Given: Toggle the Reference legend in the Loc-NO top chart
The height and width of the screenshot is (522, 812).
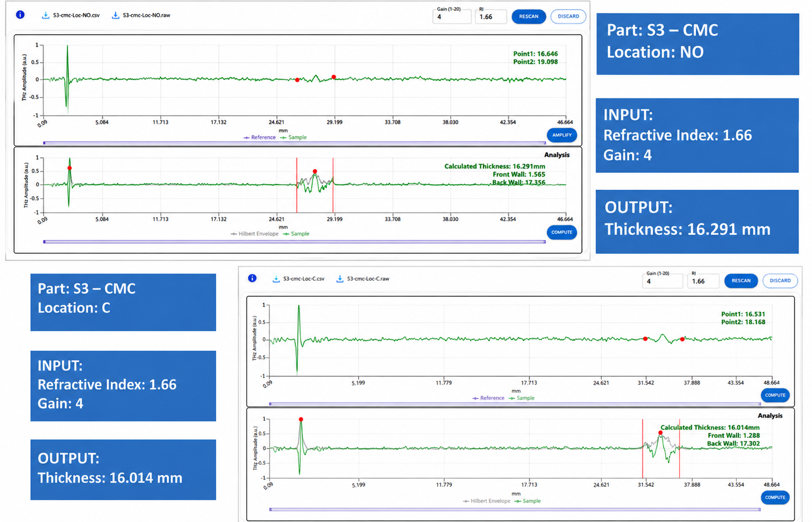Looking at the screenshot, I should pyautogui.click(x=260, y=138).
